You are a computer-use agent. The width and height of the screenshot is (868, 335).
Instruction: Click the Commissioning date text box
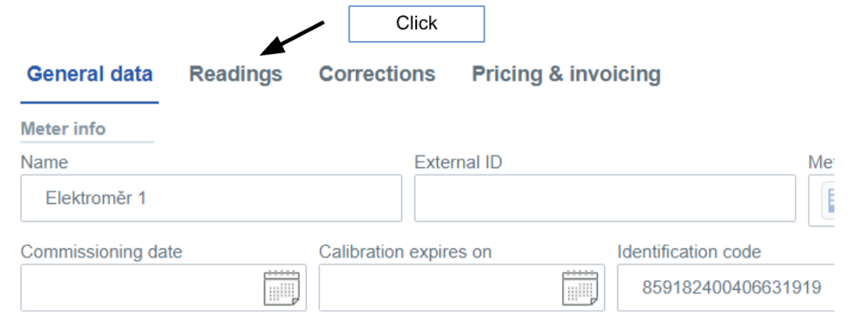coord(141,288)
